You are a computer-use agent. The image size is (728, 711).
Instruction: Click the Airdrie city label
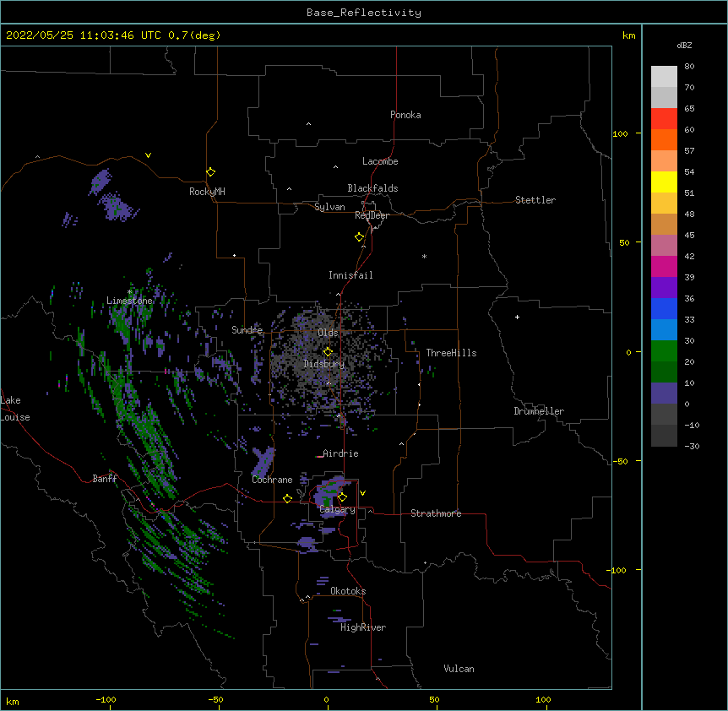pos(340,453)
